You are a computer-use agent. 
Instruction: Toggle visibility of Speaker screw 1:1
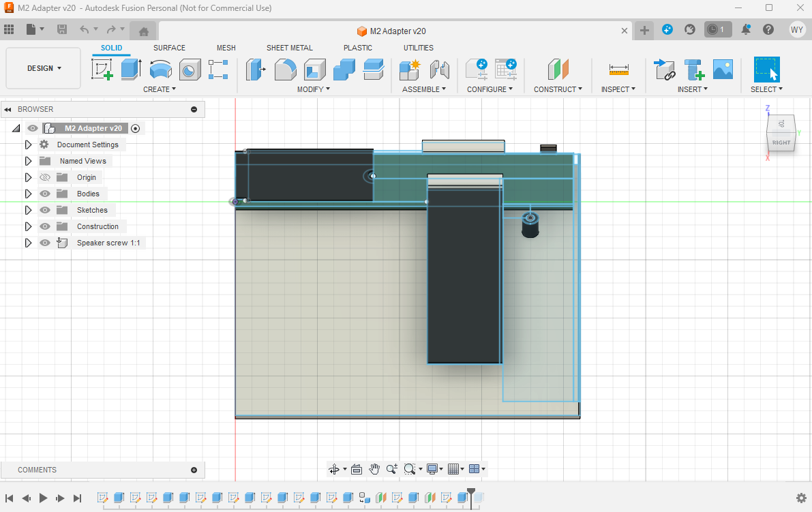[x=45, y=243]
